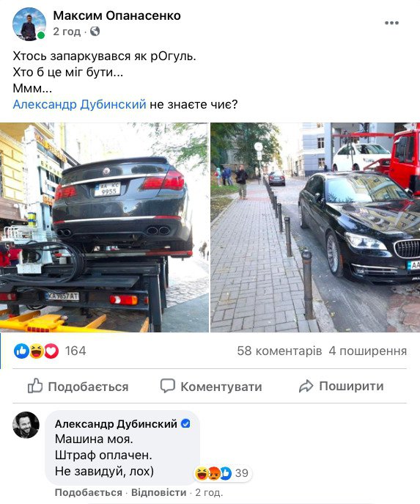View the 4 поширення shares
The image size is (420, 504).
[368, 351]
